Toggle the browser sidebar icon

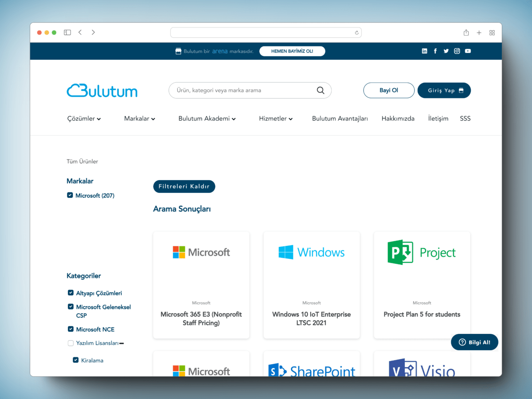point(67,32)
